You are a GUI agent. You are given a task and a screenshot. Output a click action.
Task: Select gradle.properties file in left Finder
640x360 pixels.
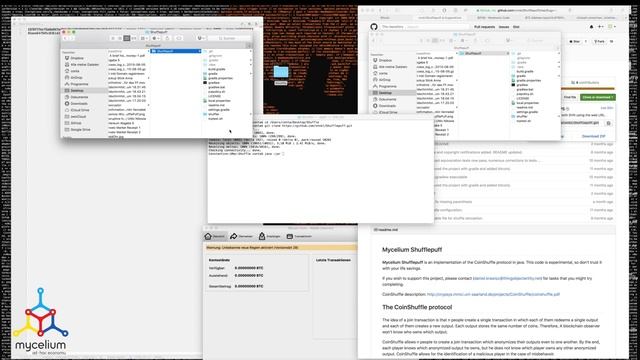220,78
